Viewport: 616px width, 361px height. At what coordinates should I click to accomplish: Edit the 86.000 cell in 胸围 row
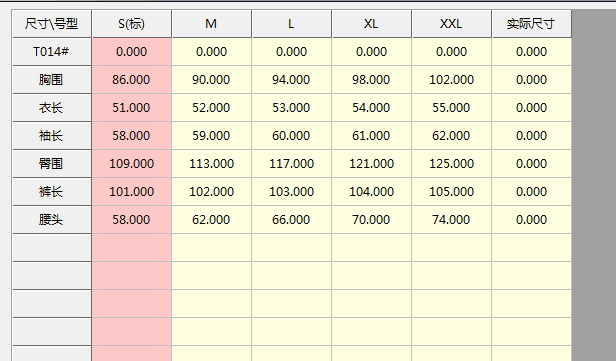click(132, 80)
